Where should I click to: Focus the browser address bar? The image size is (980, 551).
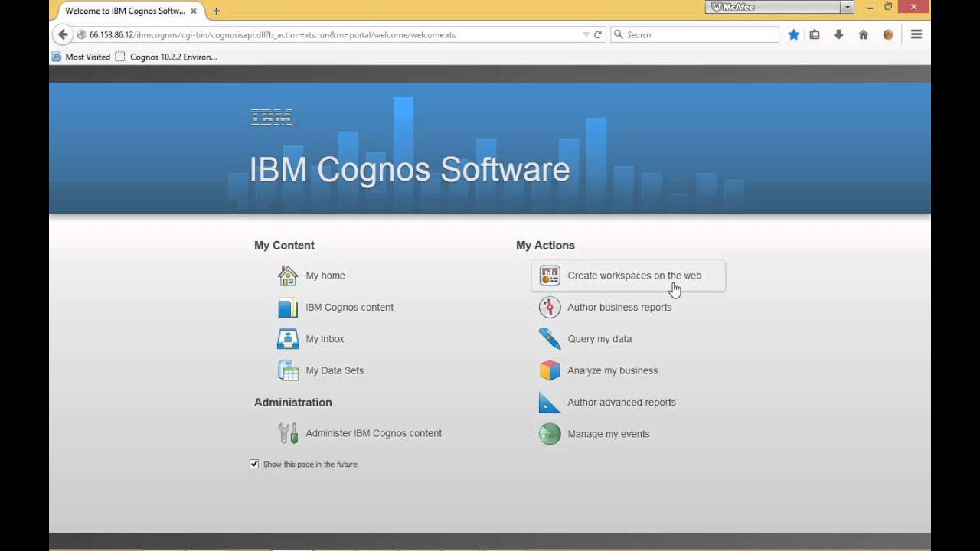[333, 34]
